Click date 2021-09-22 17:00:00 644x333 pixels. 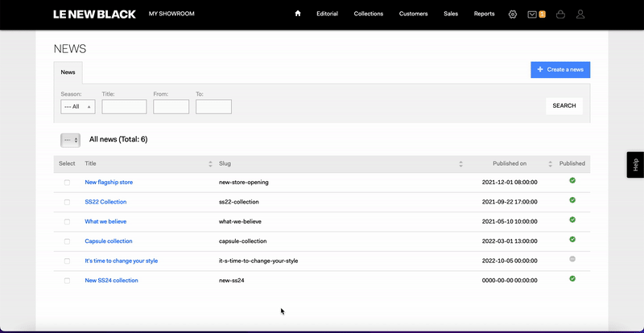[510, 202]
